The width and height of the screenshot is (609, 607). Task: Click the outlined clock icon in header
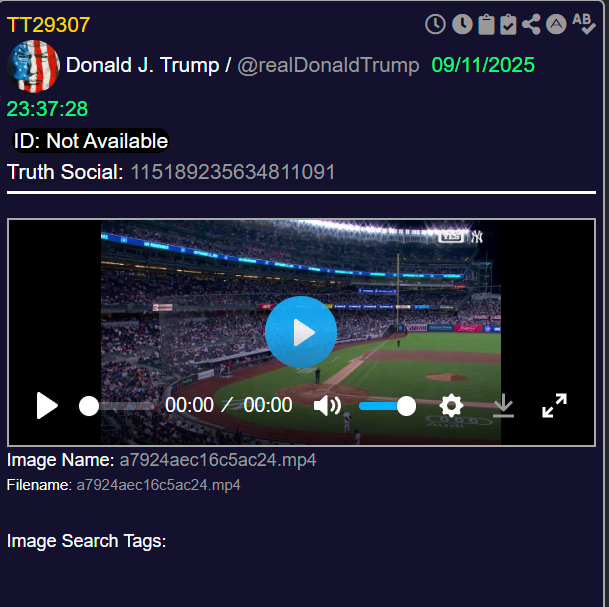coord(435,24)
